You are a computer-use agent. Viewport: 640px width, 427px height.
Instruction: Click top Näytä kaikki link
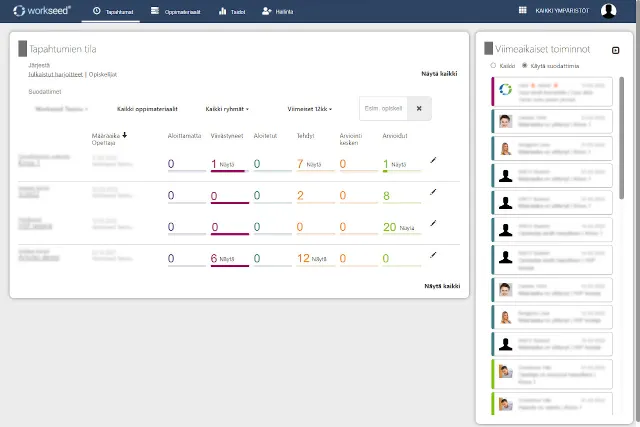click(439, 73)
